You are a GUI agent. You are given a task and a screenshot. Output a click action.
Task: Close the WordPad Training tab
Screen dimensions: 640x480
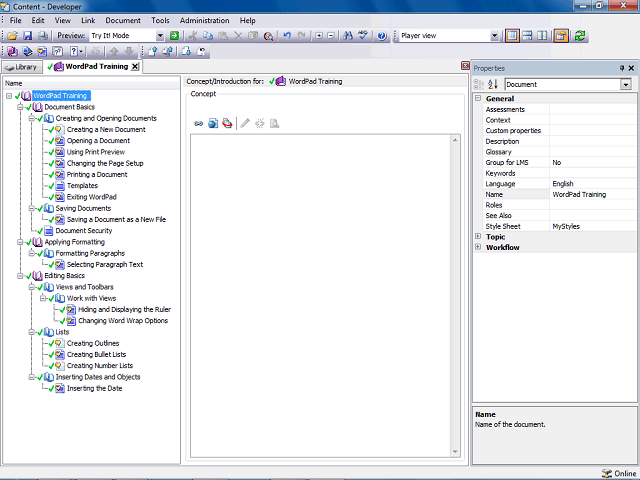coord(135,67)
